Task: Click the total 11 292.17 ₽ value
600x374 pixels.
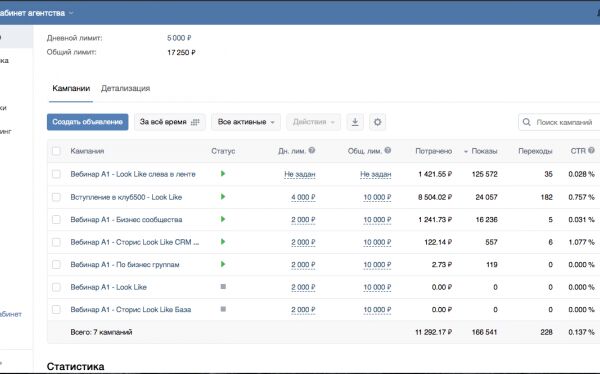Action: [434, 332]
